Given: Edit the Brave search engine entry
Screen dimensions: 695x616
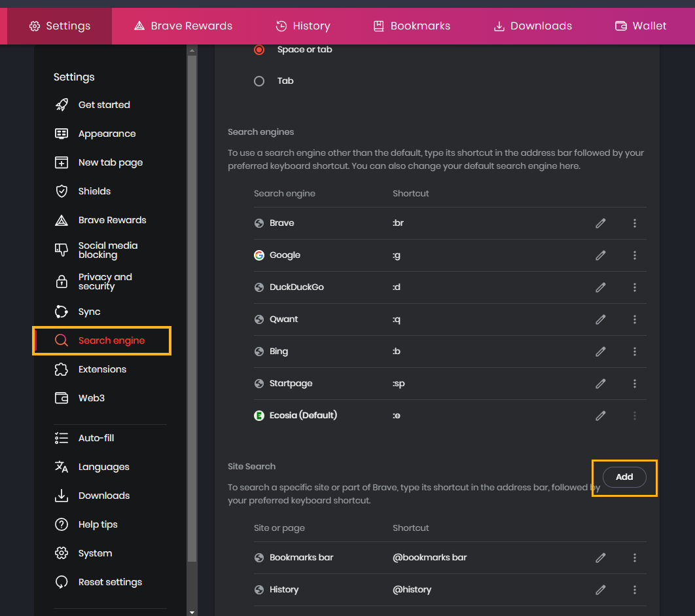Looking at the screenshot, I should tap(600, 223).
